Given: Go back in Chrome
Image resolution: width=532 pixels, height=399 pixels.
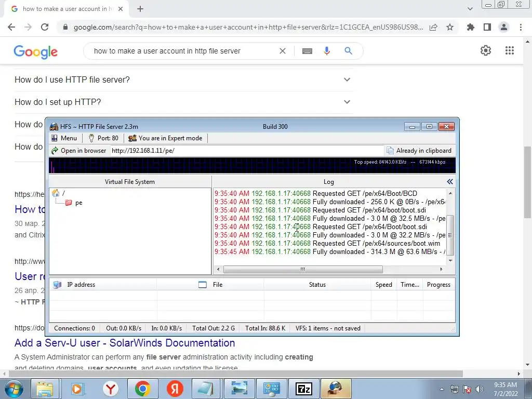Looking at the screenshot, I should pyautogui.click(x=11, y=27).
